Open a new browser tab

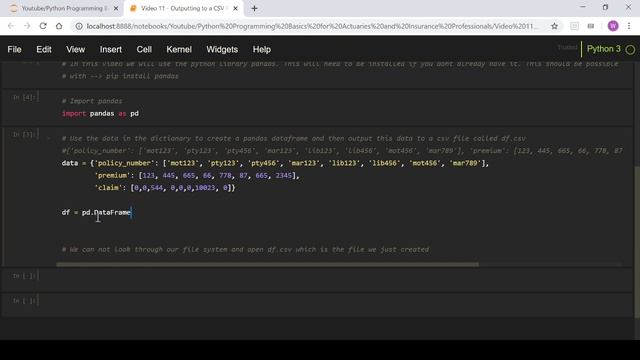coord(254,8)
